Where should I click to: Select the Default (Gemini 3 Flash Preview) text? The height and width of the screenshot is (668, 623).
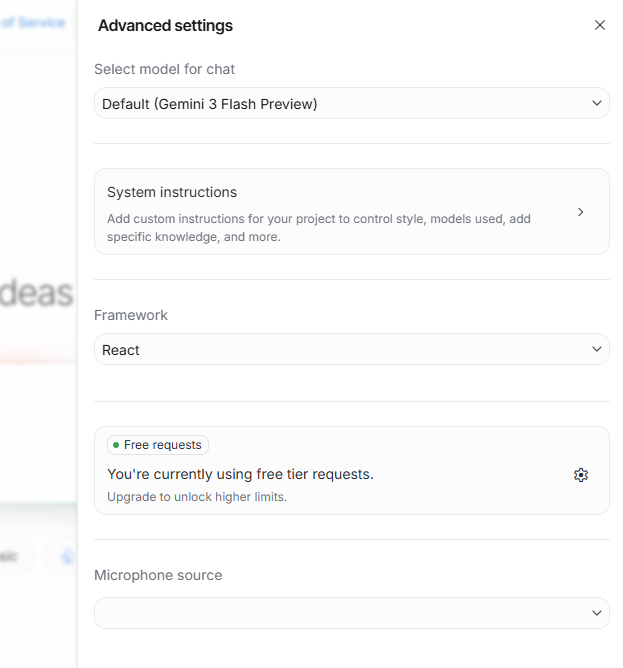(209, 104)
